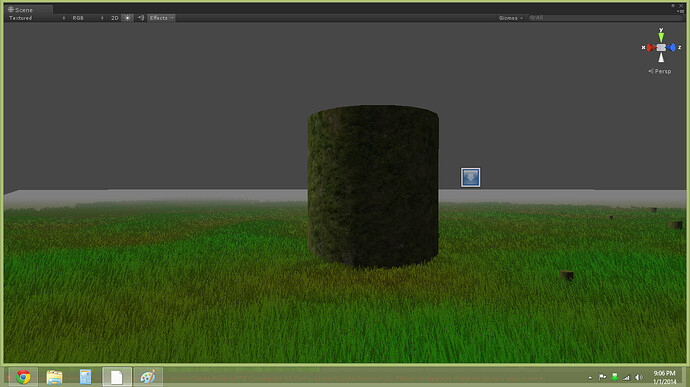The image size is (690, 387).
Task: Click the scene search field
Action: [x=605, y=18]
